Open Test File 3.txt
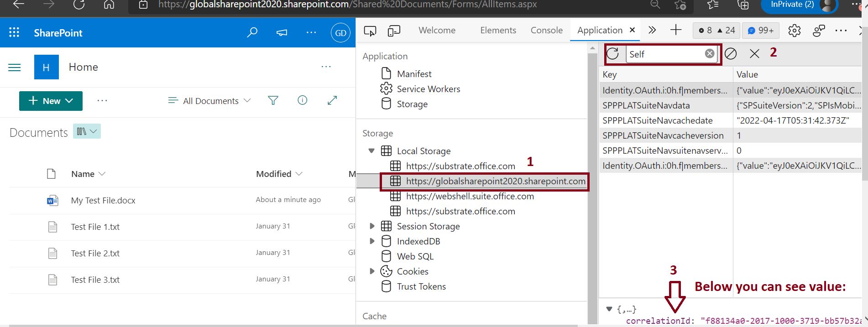 point(95,280)
